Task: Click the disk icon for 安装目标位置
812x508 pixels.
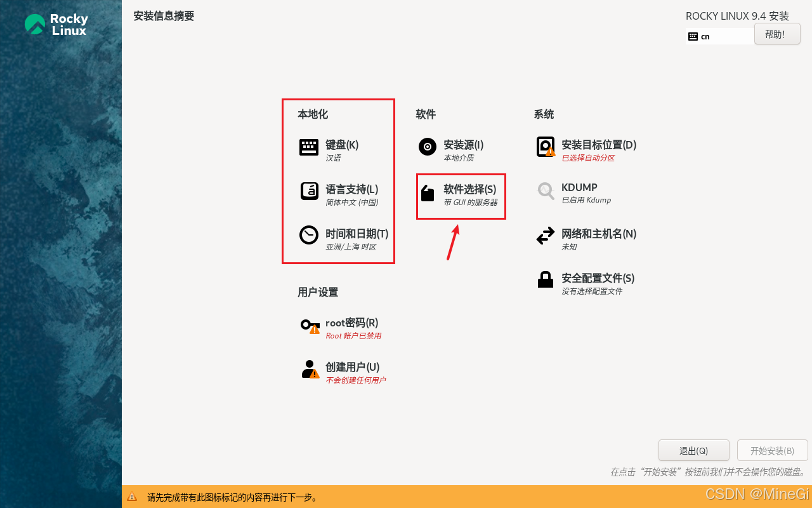Action: pos(546,147)
